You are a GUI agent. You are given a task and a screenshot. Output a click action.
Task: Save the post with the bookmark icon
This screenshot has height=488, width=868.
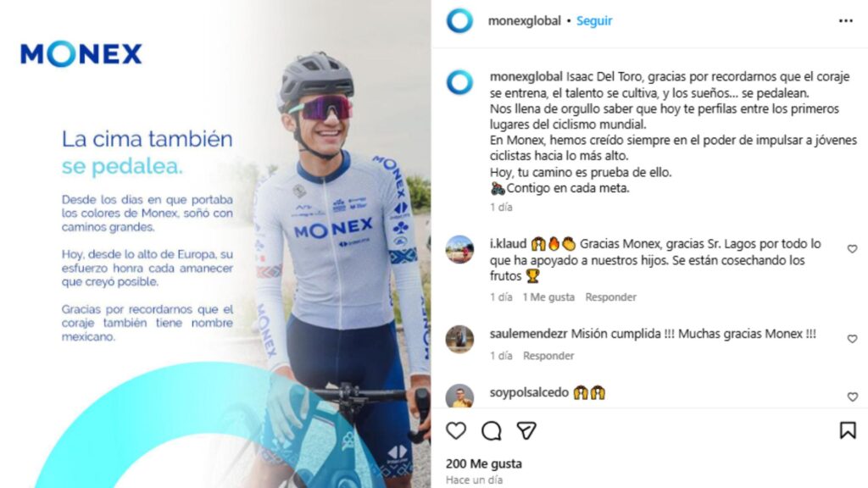coord(848,430)
